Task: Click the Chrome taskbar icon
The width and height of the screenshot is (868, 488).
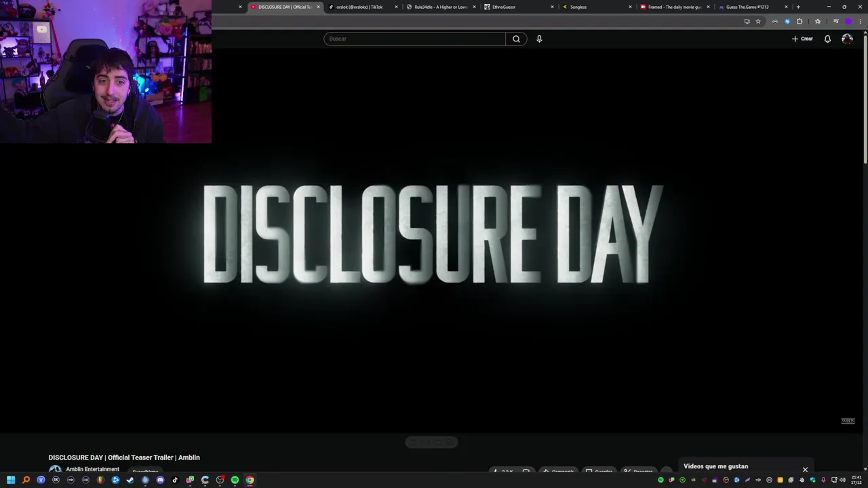Action: tap(250, 480)
